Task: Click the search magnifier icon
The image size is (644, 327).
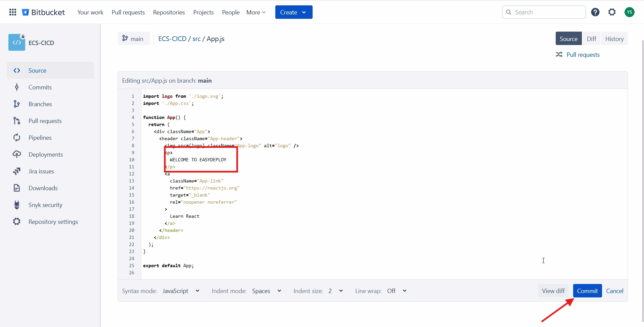Action: coord(509,12)
